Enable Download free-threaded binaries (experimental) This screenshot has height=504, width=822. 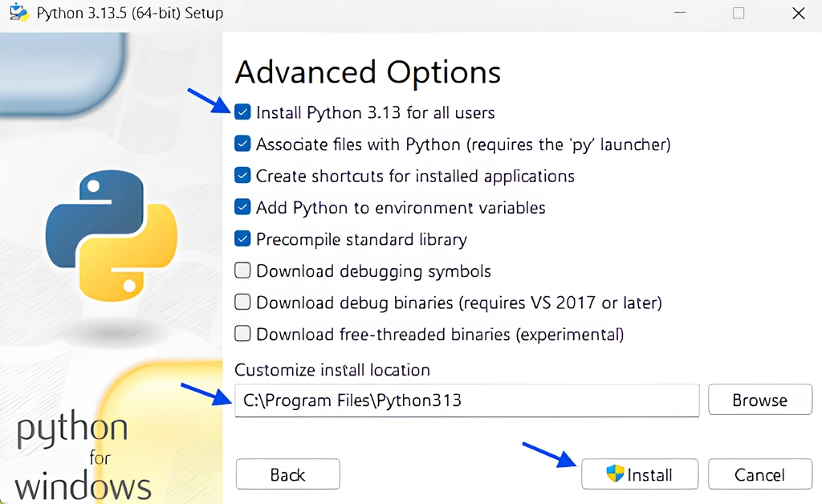pos(242,334)
